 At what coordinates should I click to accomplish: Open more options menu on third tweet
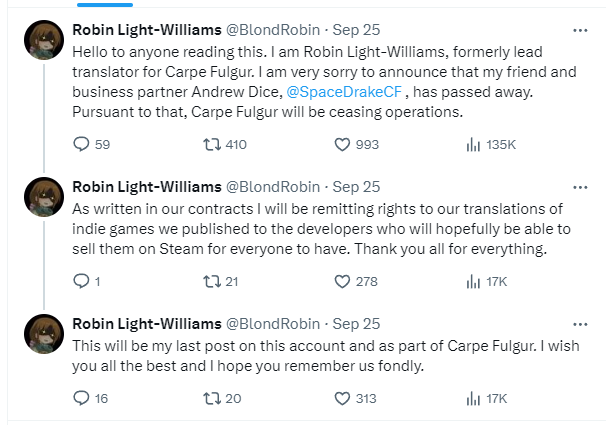tap(580, 324)
